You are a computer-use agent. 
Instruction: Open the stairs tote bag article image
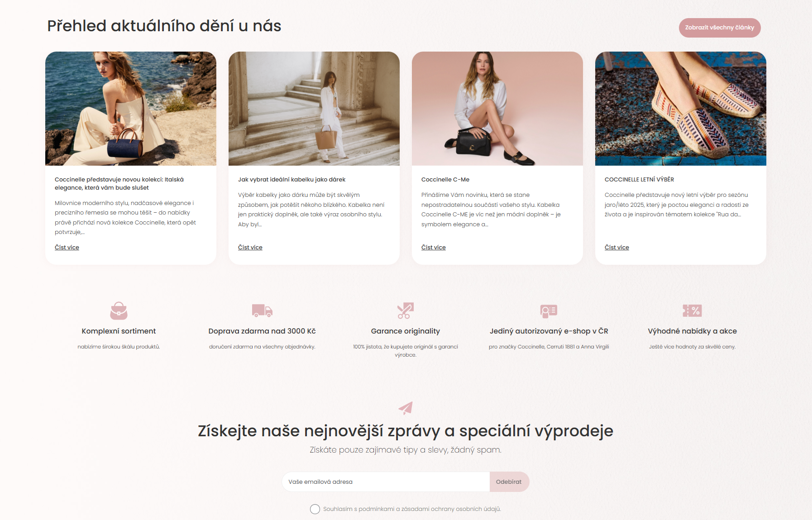314,109
